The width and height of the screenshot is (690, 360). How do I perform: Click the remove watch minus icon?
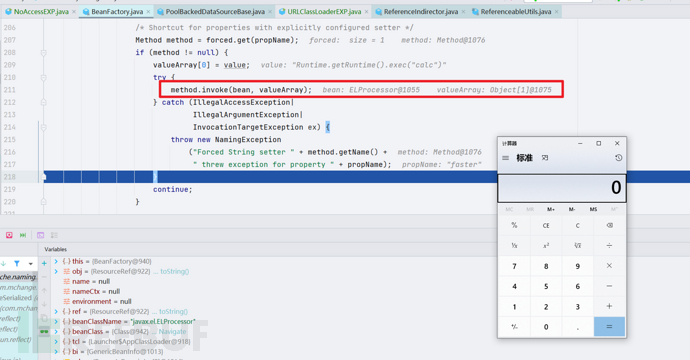[44, 277]
